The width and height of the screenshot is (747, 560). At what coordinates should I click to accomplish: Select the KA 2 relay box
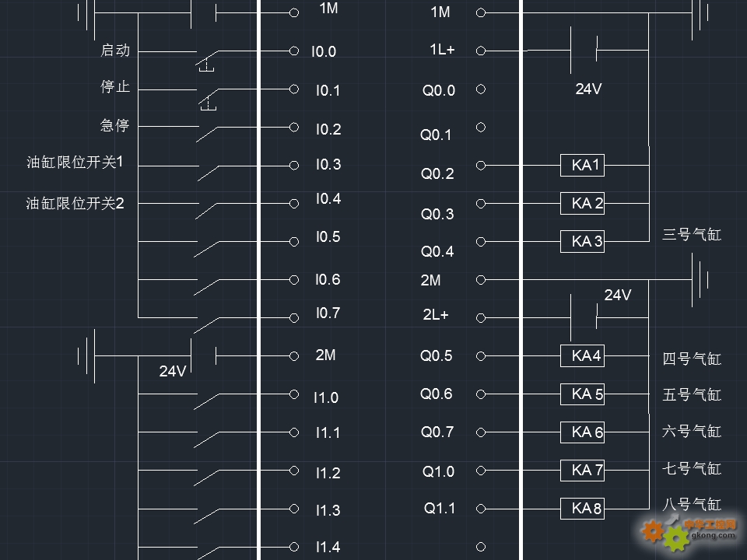point(582,203)
